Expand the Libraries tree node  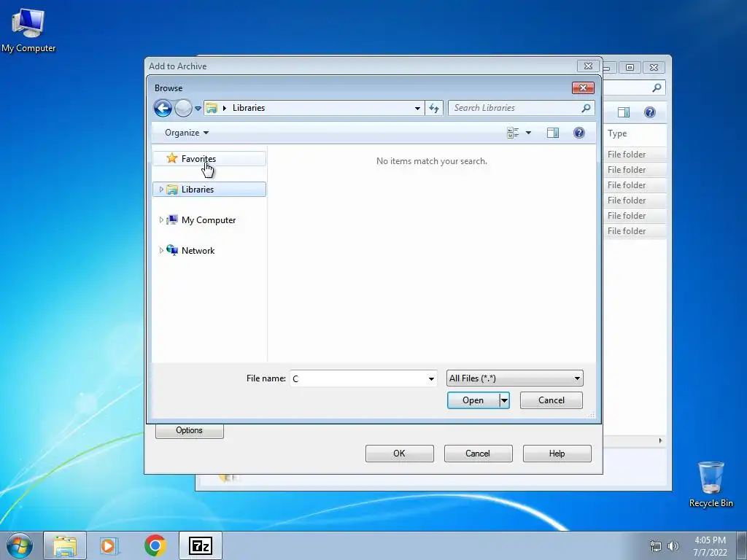click(161, 189)
